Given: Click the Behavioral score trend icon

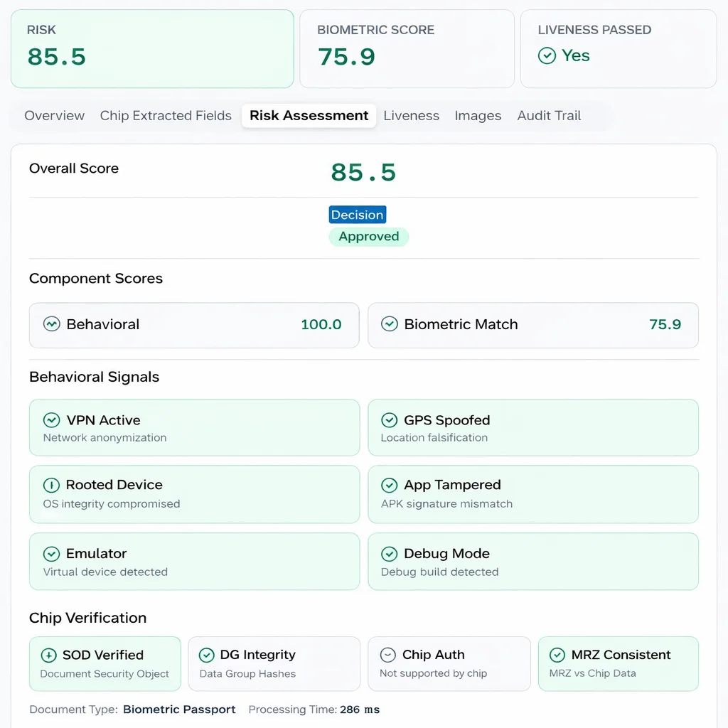Looking at the screenshot, I should (x=51, y=324).
